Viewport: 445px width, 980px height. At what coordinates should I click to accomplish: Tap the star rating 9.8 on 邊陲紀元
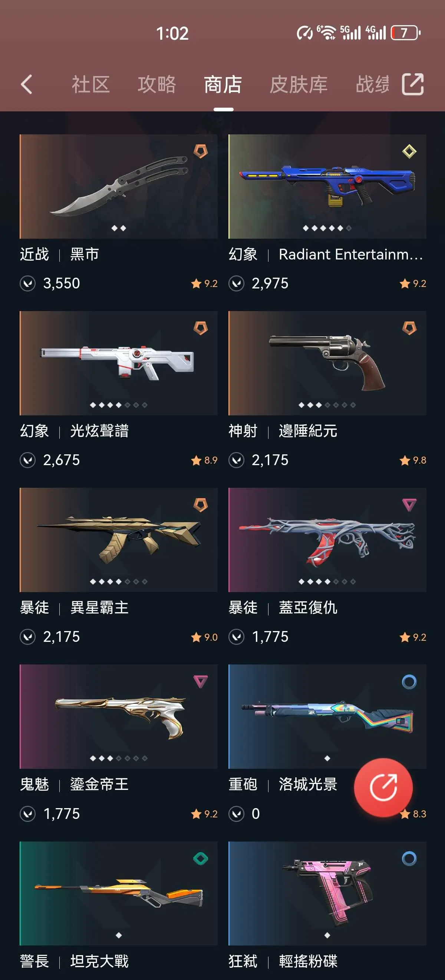coord(413,460)
